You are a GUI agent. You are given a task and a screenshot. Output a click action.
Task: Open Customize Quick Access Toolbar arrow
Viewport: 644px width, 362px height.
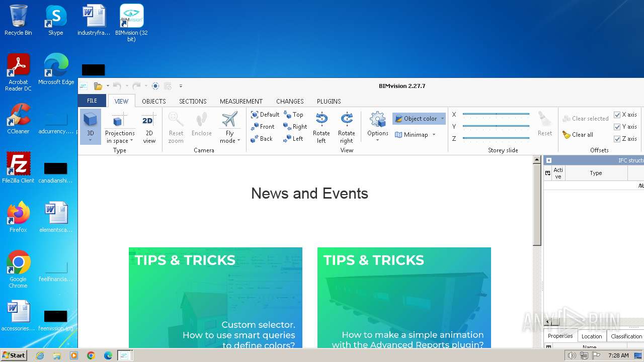(x=181, y=86)
